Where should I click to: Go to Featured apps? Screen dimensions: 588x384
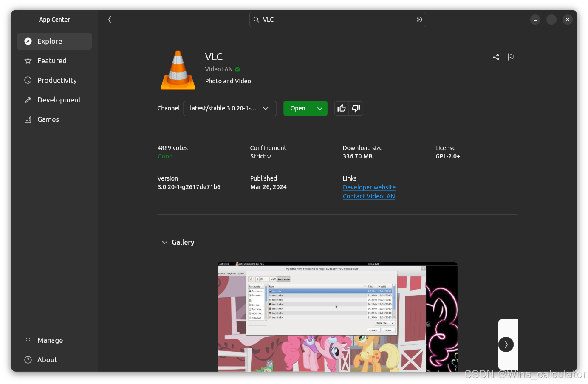coord(54,61)
